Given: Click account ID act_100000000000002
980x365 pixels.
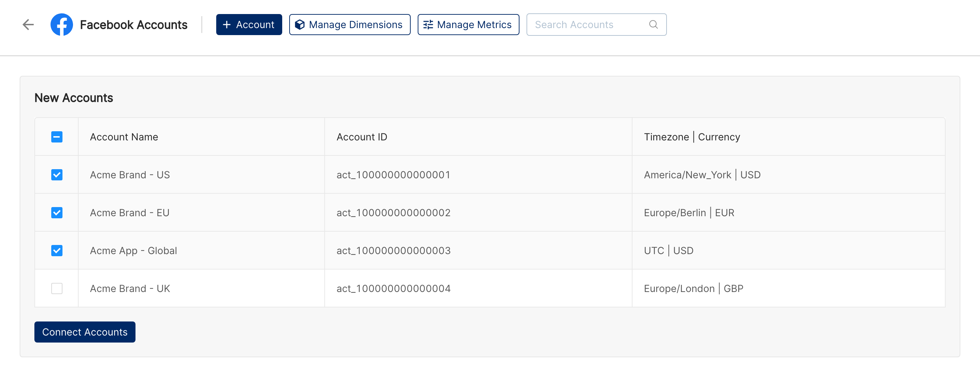Looking at the screenshot, I should click(393, 213).
